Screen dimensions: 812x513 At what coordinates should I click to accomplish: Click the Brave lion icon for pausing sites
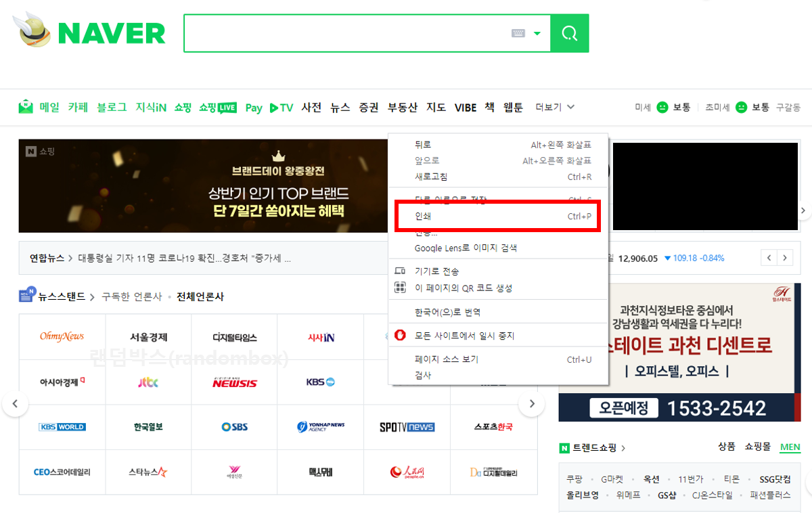point(400,334)
